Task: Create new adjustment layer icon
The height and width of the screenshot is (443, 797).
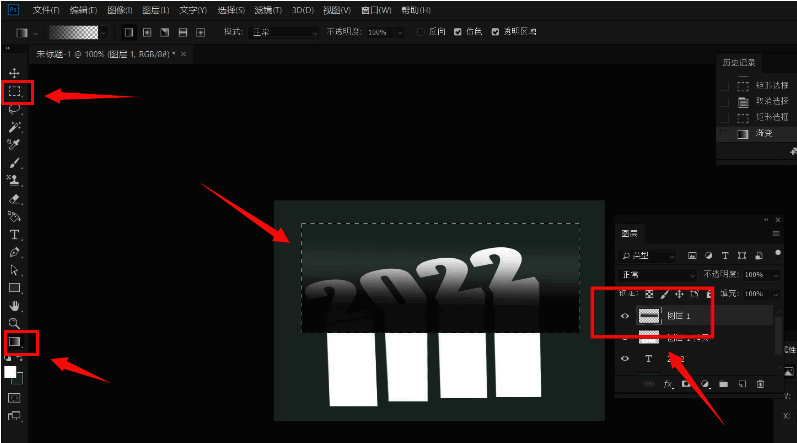Action: [x=705, y=384]
